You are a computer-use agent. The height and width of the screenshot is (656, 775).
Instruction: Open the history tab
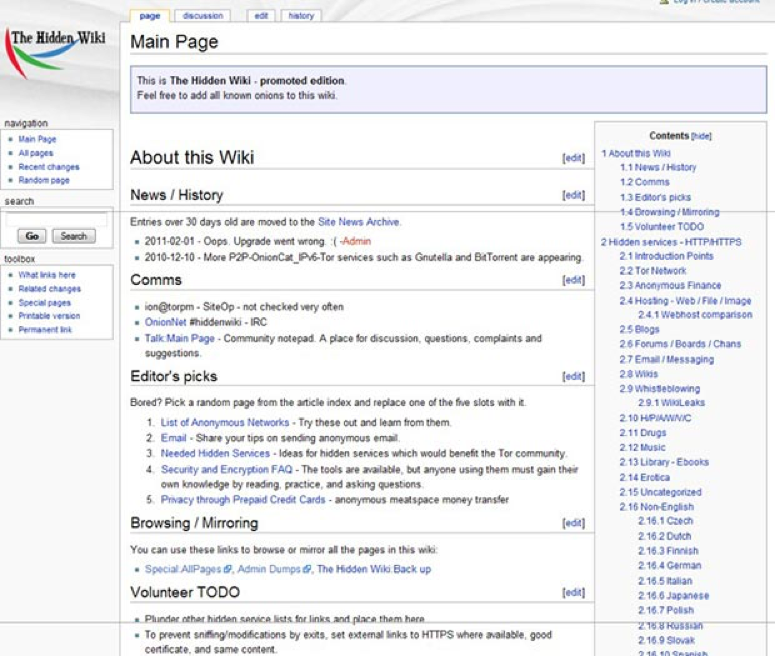click(301, 16)
